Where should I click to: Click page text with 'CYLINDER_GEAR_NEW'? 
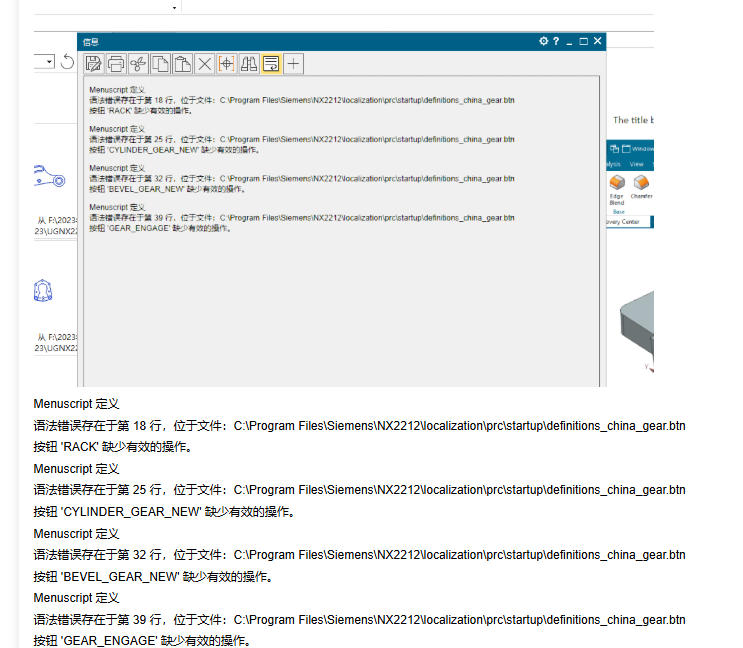[164, 512]
